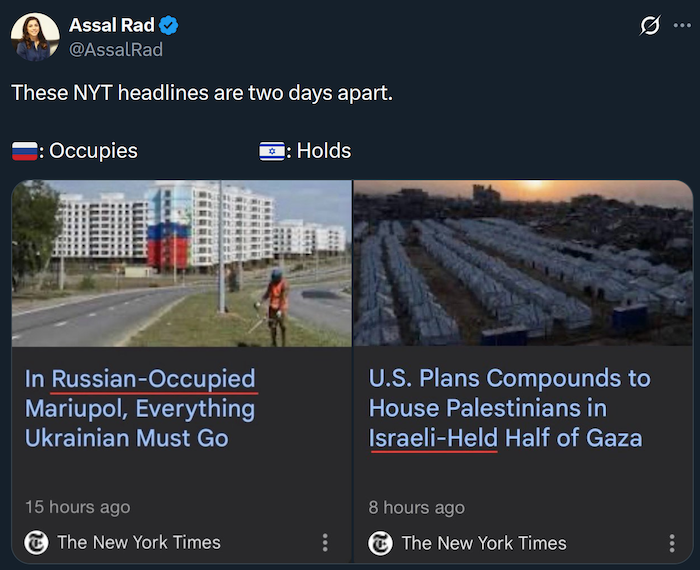The image size is (700, 570).
Task: Click the right New York Times logo
Action: [380, 543]
